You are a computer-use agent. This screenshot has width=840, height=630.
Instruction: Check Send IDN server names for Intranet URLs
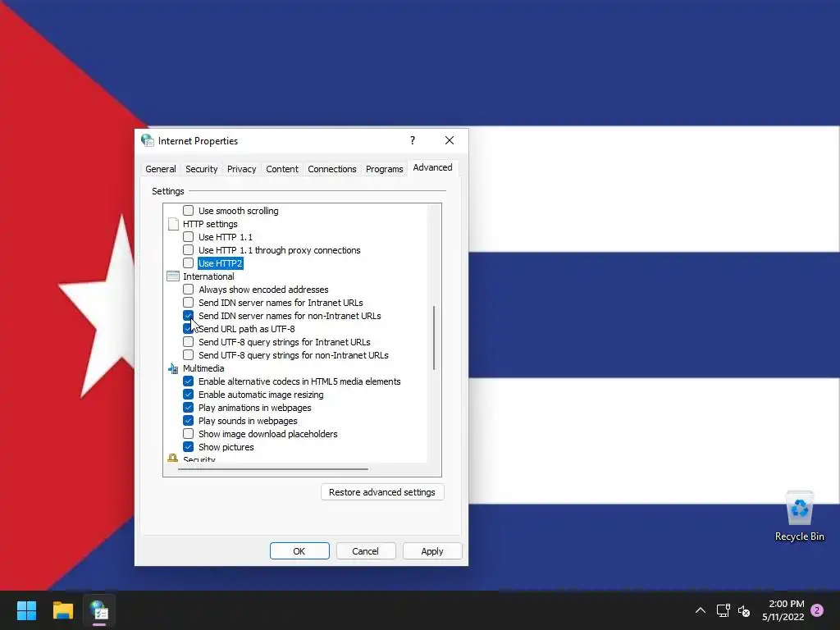pos(188,302)
